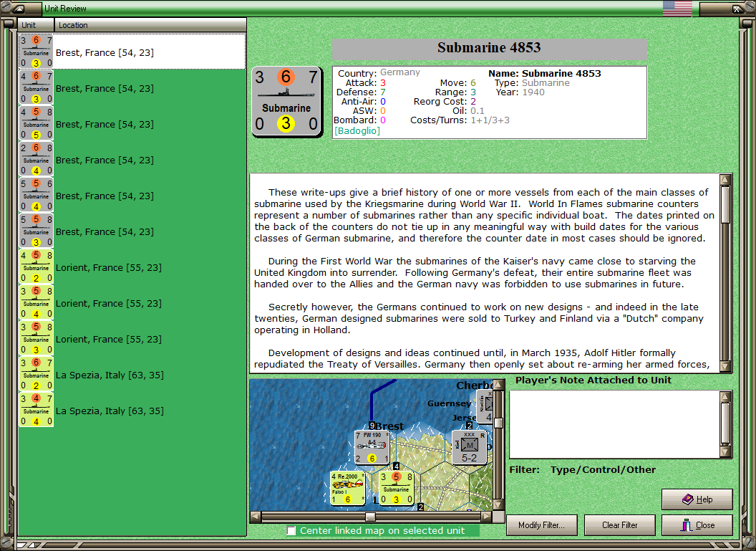The height and width of the screenshot is (551, 756).
Task: Click the Year 1940 value
Action: pos(533,92)
